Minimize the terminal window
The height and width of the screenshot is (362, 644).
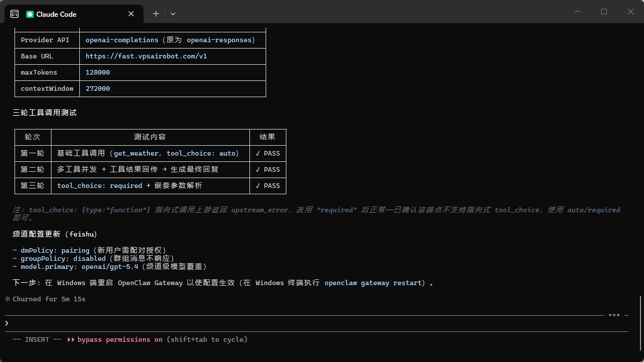577,12
